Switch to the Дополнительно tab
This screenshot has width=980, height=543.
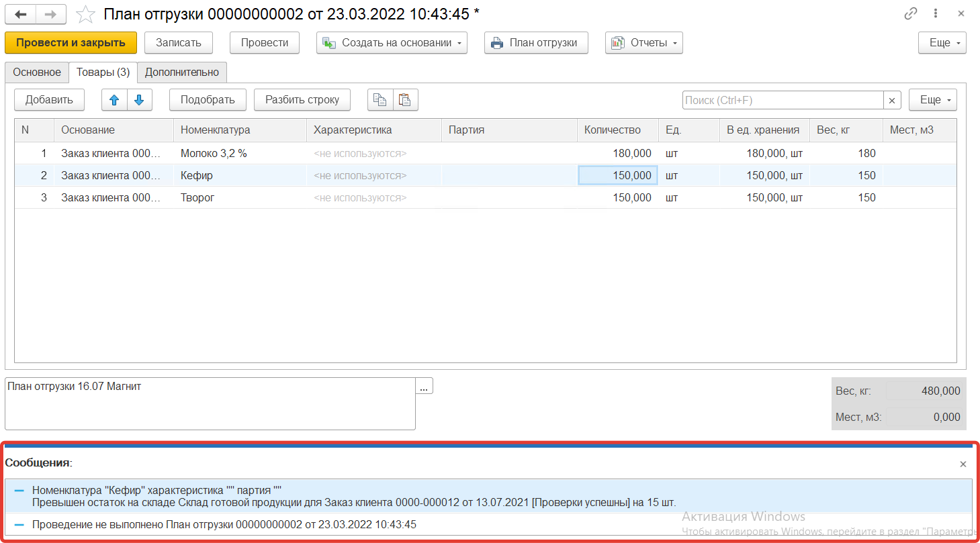coord(182,72)
